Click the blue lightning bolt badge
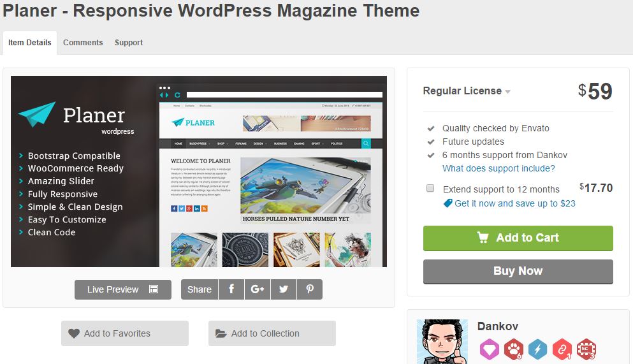This screenshot has height=364, width=633. [x=538, y=349]
